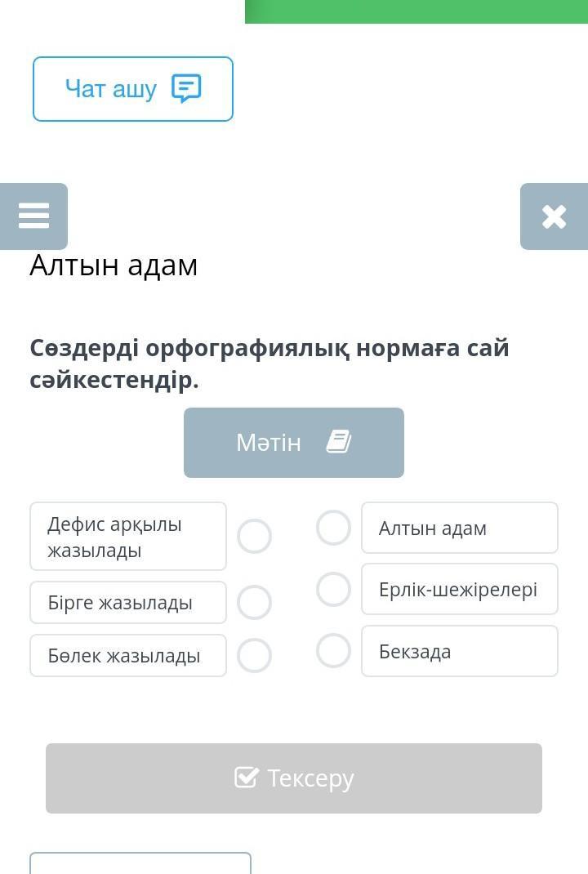Image resolution: width=588 pixels, height=874 pixels.
Task: Click the green progress bar at top
Action: point(416,11)
